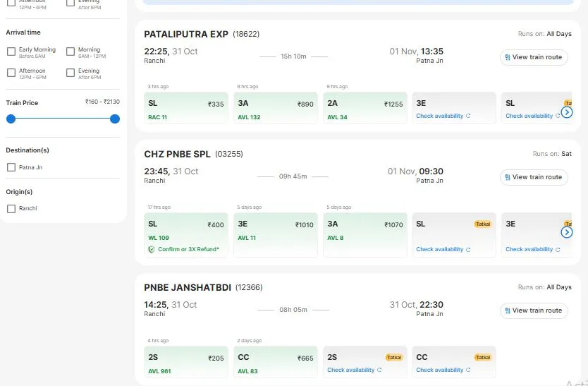Click the route icon in CHZ PNBE SPL's View train route button

tap(508, 177)
